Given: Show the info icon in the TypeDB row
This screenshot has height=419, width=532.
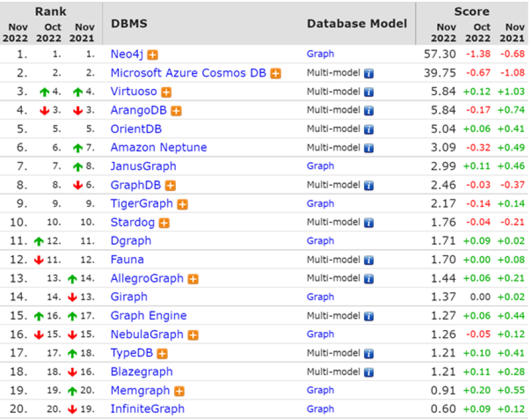Looking at the screenshot, I should (x=369, y=353).
